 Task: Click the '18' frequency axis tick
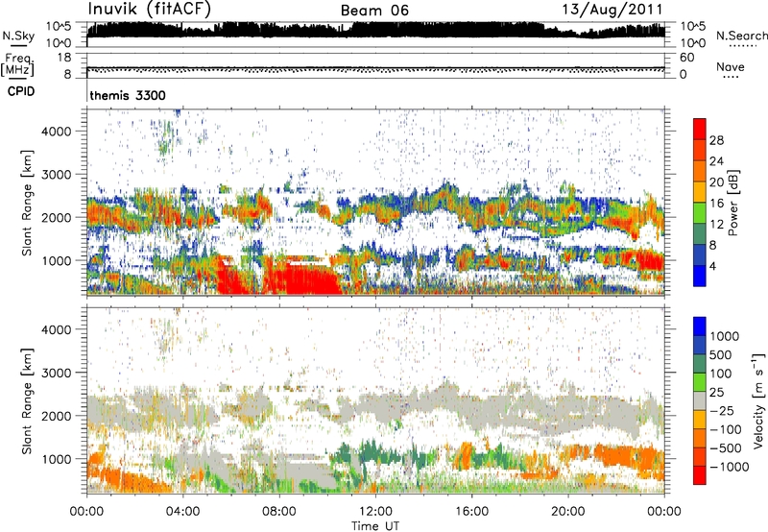coord(64,58)
